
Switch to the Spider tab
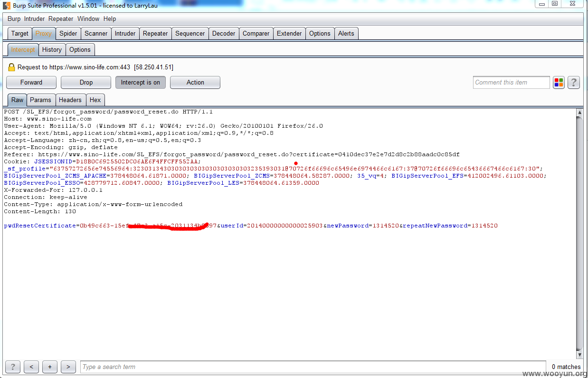click(68, 34)
